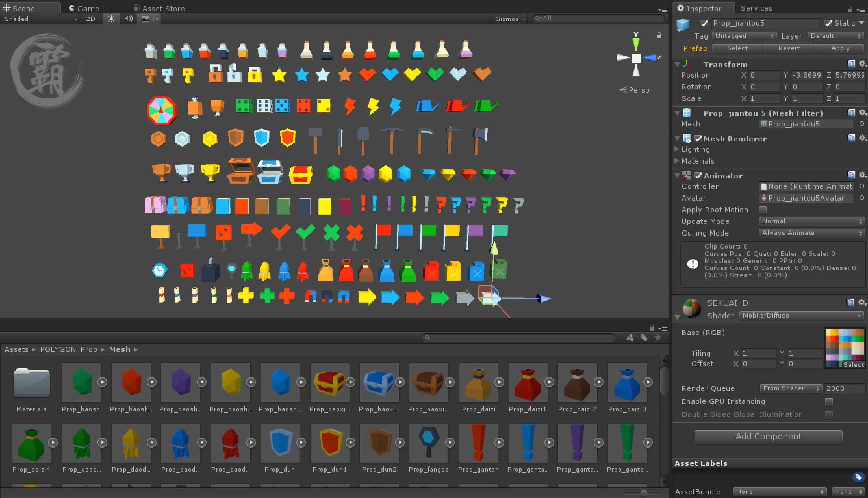Screen dimensions: 868x498
Task: Open the Tag Untagged dropdown
Action: pos(744,36)
